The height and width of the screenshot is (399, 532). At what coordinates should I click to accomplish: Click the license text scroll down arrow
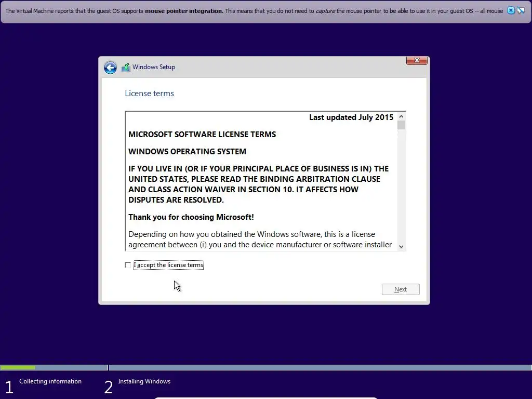pyautogui.click(x=402, y=247)
